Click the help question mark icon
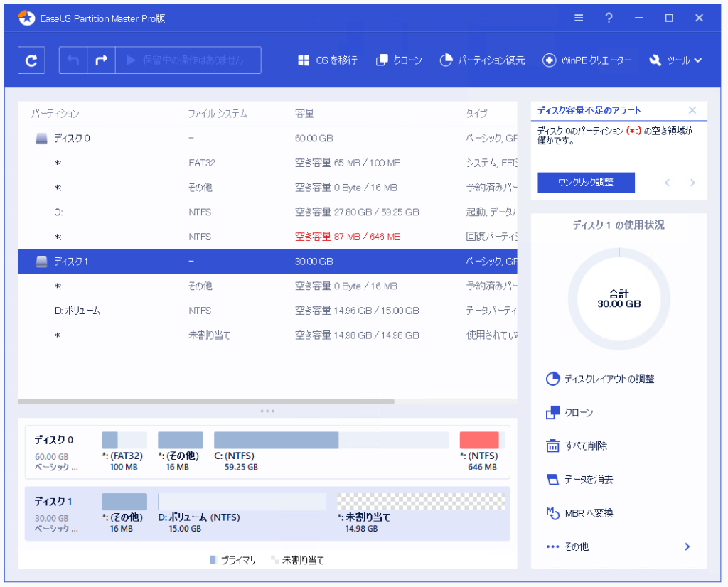 609,18
